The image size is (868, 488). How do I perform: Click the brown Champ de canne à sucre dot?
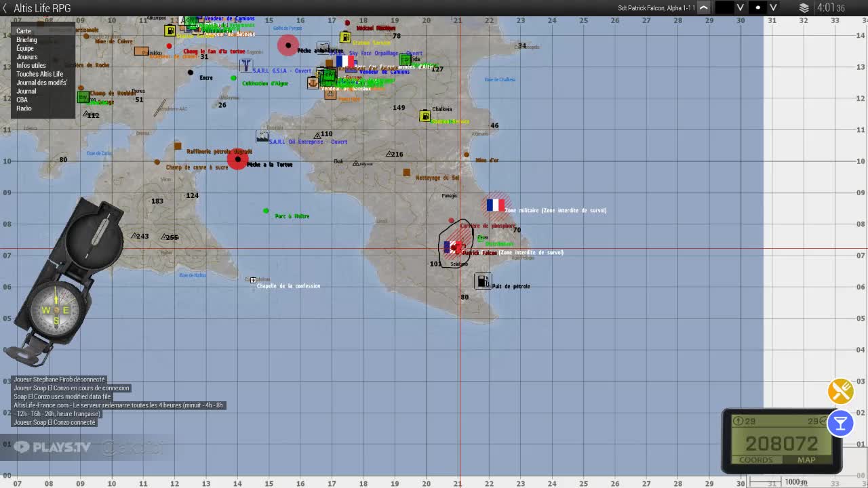(157, 162)
